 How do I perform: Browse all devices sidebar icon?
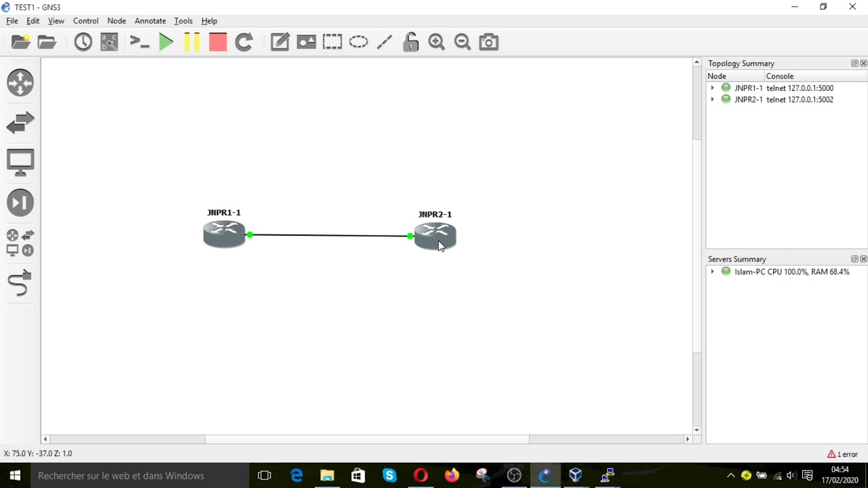pos(20,243)
